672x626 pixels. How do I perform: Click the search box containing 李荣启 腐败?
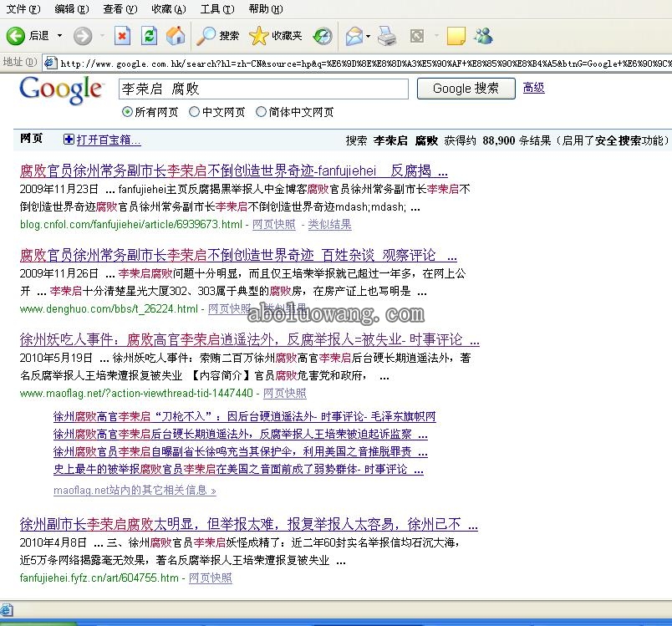point(263,89)
